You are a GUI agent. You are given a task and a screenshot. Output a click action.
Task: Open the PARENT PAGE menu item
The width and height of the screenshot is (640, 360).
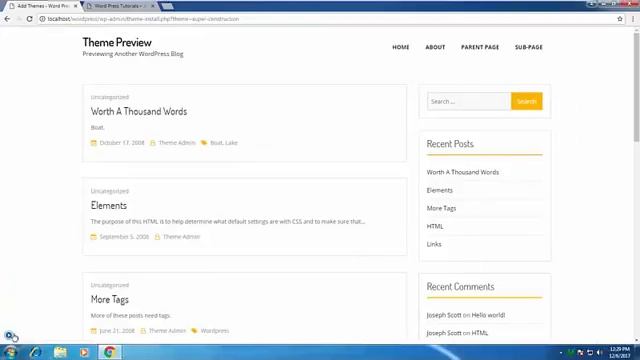(480, 47)
